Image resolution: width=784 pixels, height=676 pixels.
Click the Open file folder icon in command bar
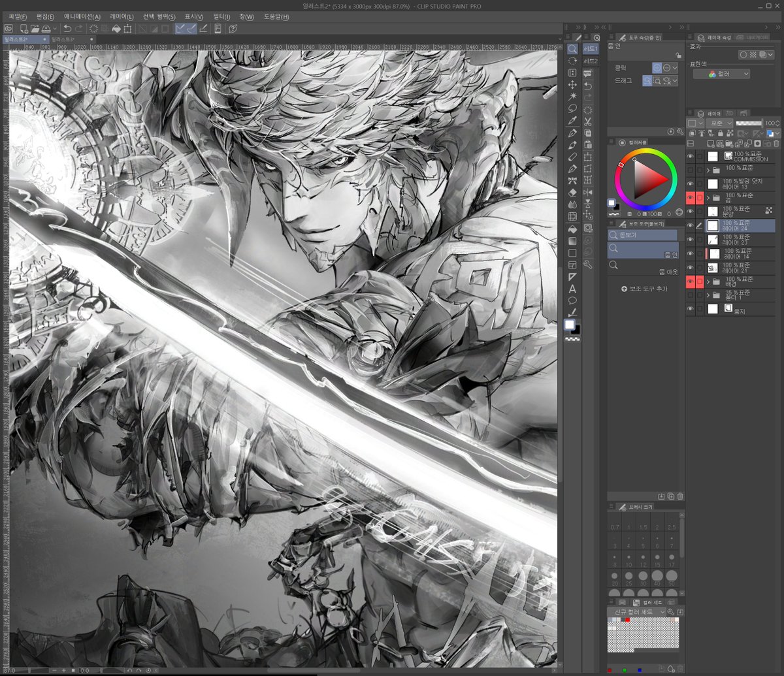pyautogui.click(x=35, y=29)
